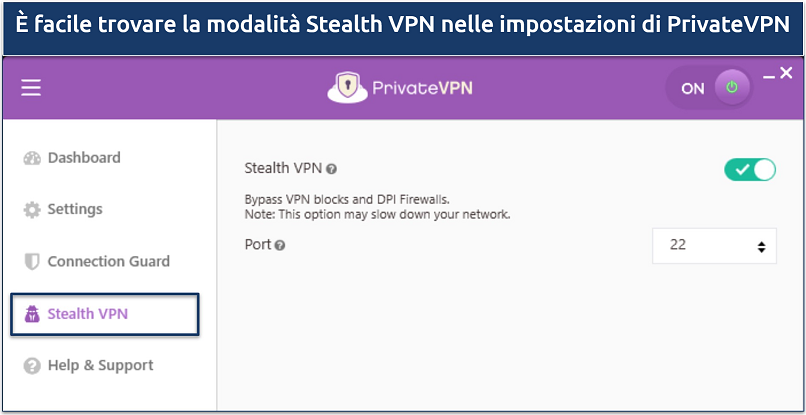
Task: Click the Stealth VPN spy icon
Action: (31, 314)
